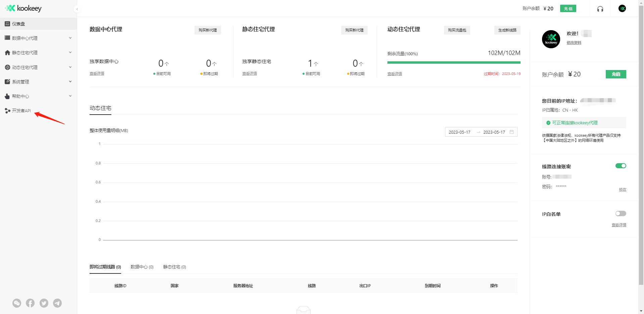Image resolution: width=644 pixels, height=314 pixels.
Task: Switch to the 数据中心 (0) tab
Action: click(142, 267)
